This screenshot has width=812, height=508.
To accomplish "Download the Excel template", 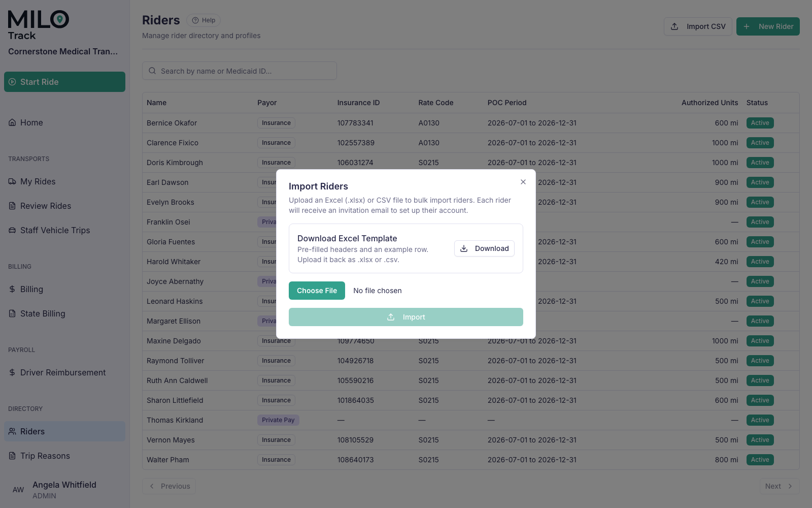I will [x=484, y=248].
